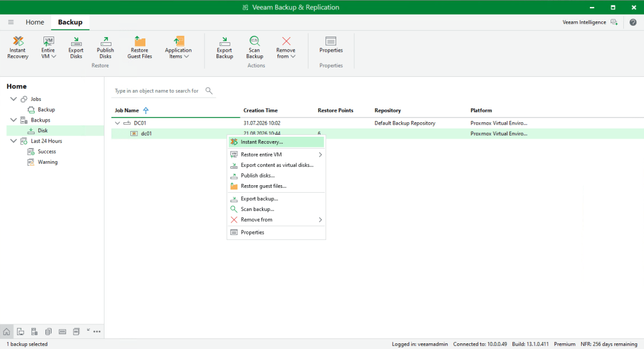Sort by Platform column header
Image resolution: width=644 pixels, height=349 pixels.
(481, 111)
